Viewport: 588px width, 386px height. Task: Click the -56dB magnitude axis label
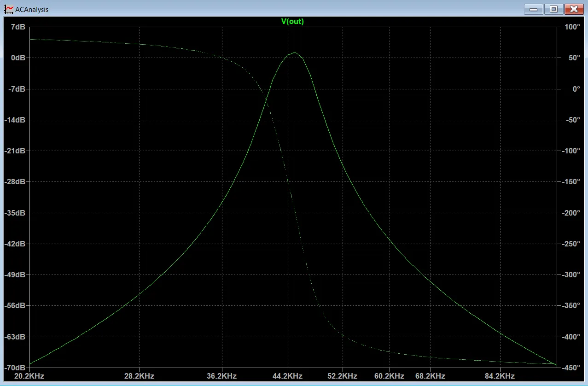click(x=15, y=305)
